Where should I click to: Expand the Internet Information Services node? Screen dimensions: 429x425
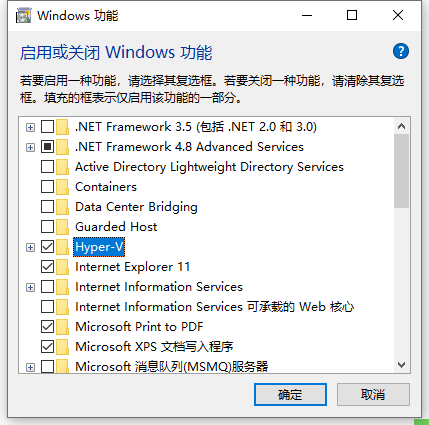click(30, 287)
